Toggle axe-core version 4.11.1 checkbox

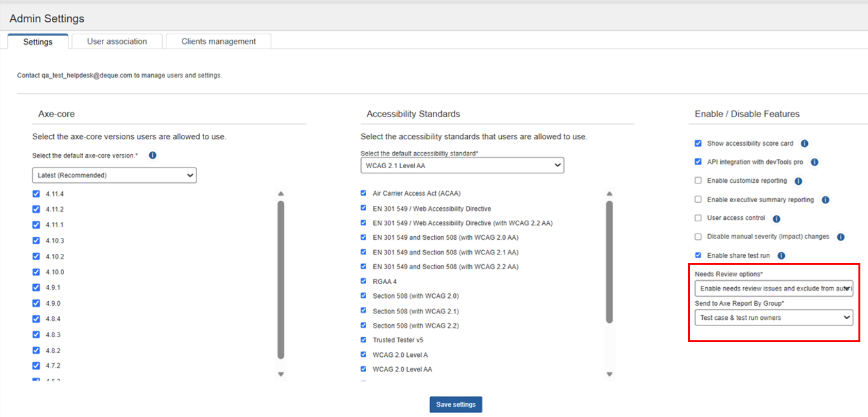coord(36,225)
